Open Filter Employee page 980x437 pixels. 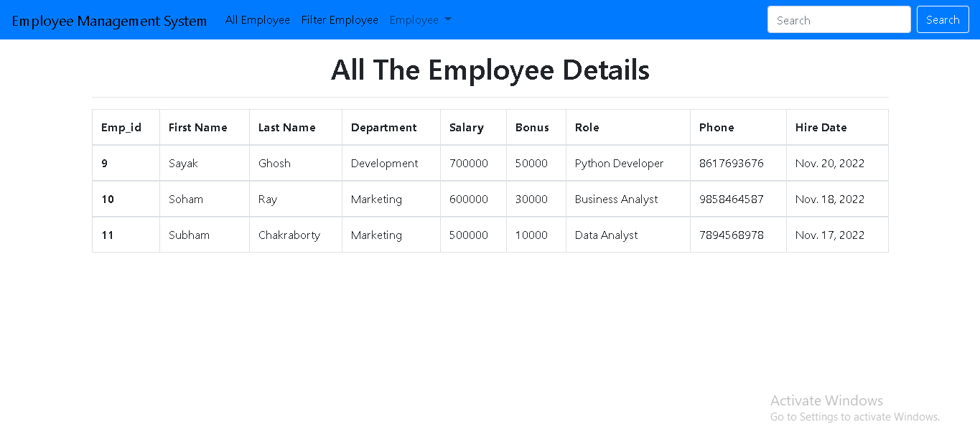click(340, 20)
